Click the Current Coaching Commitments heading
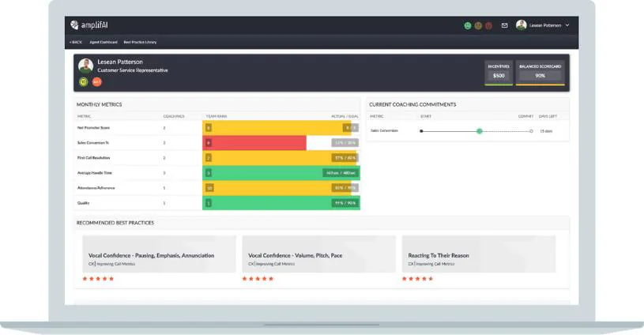 pos(412,104)
